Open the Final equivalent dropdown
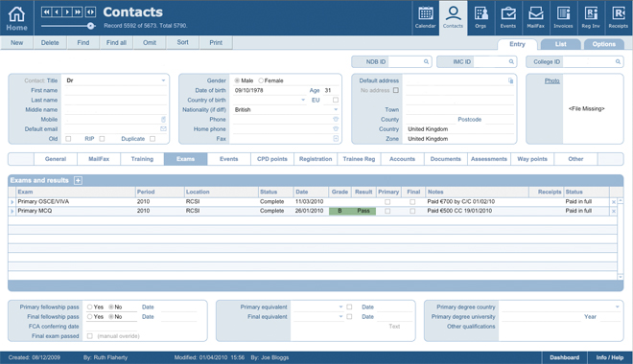 [x=341, y=317]
